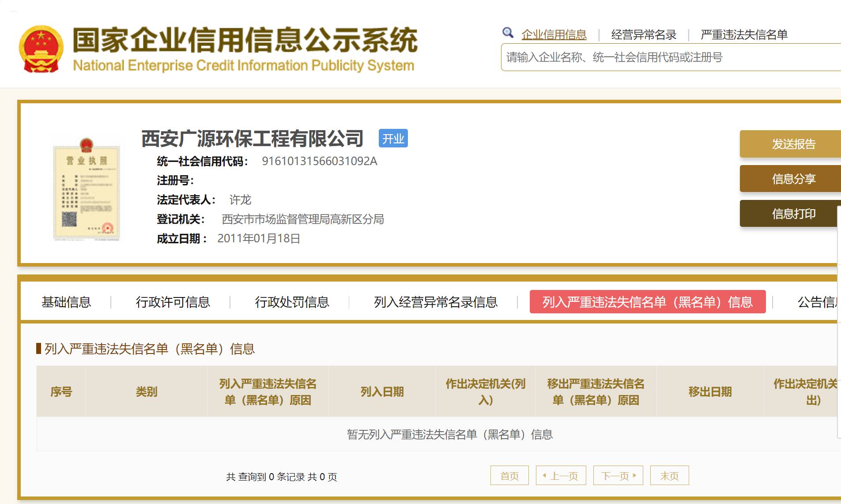The width and height of the screenshot is (841, 504).
Task: Go to 下一页 next page
Action: (618, 476)
